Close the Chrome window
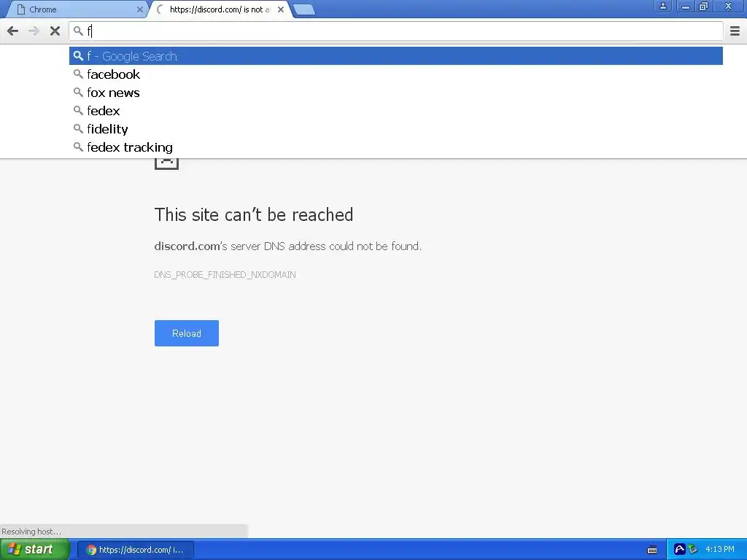 point(728,6)
